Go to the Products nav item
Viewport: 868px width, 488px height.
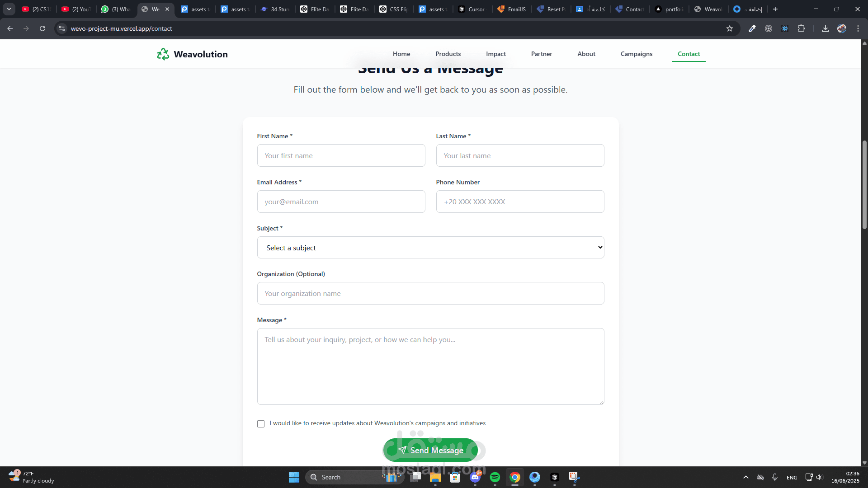tap(448, 54)
